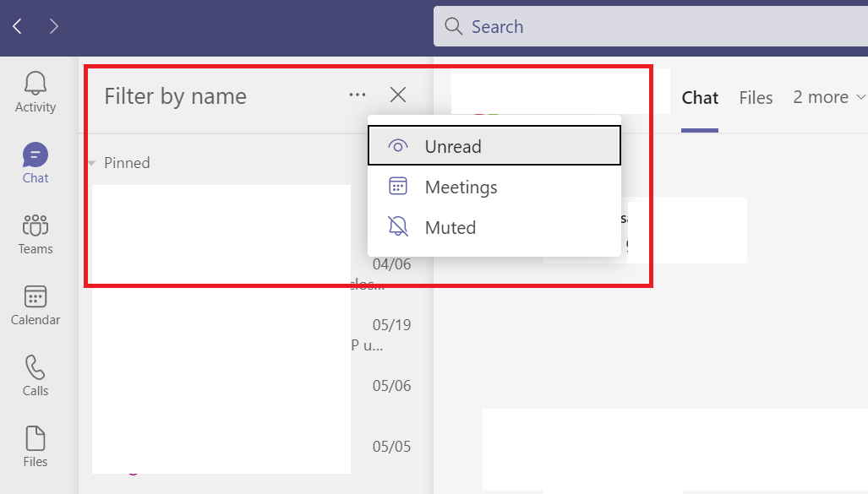Viewport: 868px width, 494px height.
Task: Switch to the Chat tab
Action: 700,98
